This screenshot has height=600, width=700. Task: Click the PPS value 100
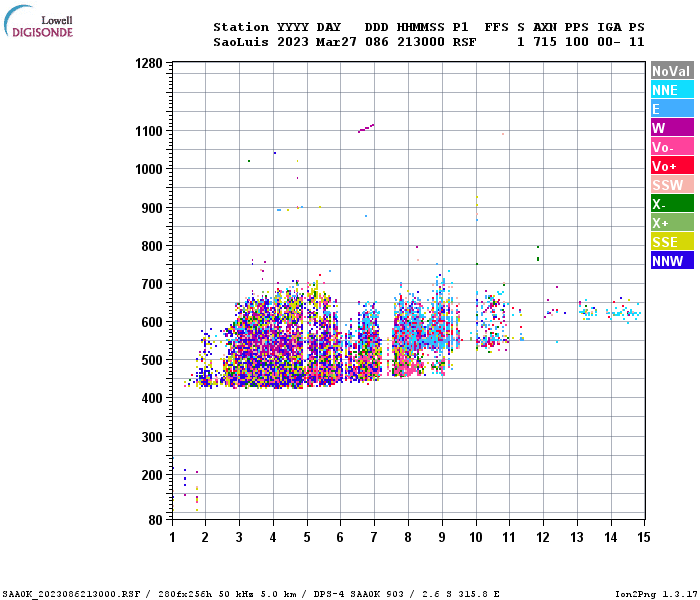[x=576, y=42]
